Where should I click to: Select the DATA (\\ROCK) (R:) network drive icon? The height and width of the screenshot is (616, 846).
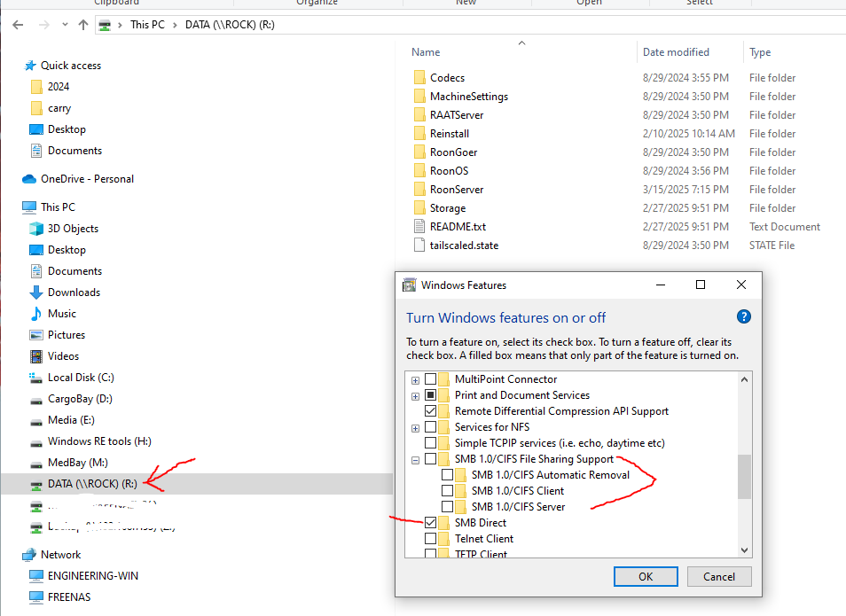(x=36, y=485)
